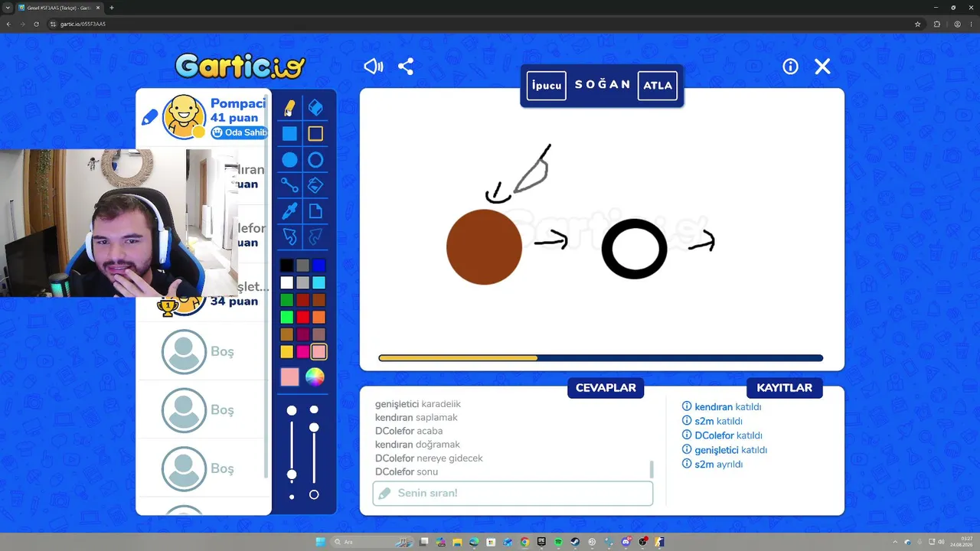Choose the empty rectangle outline tool
This screenshot has width=980, height=551.
pyautogui.click(x=315, y=134)
